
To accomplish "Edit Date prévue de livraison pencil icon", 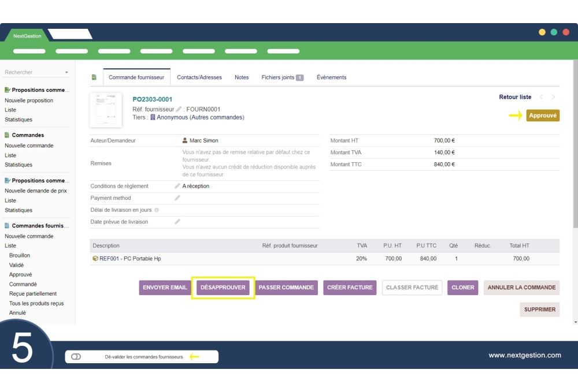I will pos(177,221).
